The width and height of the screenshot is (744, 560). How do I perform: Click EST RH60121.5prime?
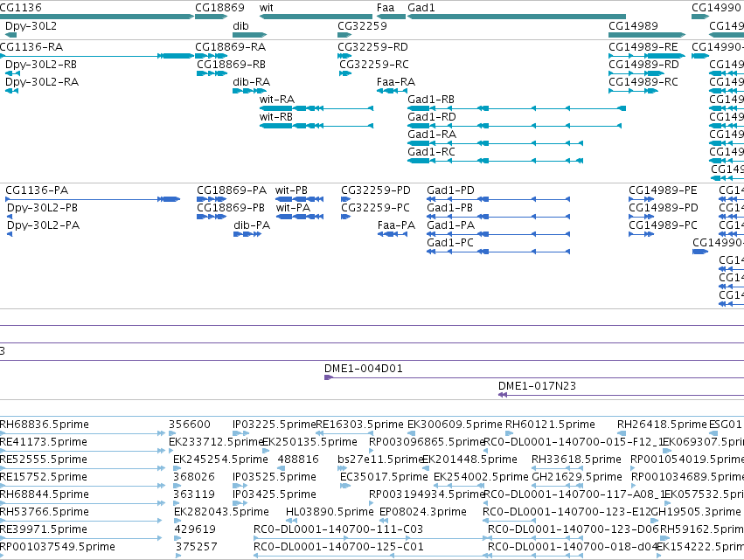[x=509, y=433]
